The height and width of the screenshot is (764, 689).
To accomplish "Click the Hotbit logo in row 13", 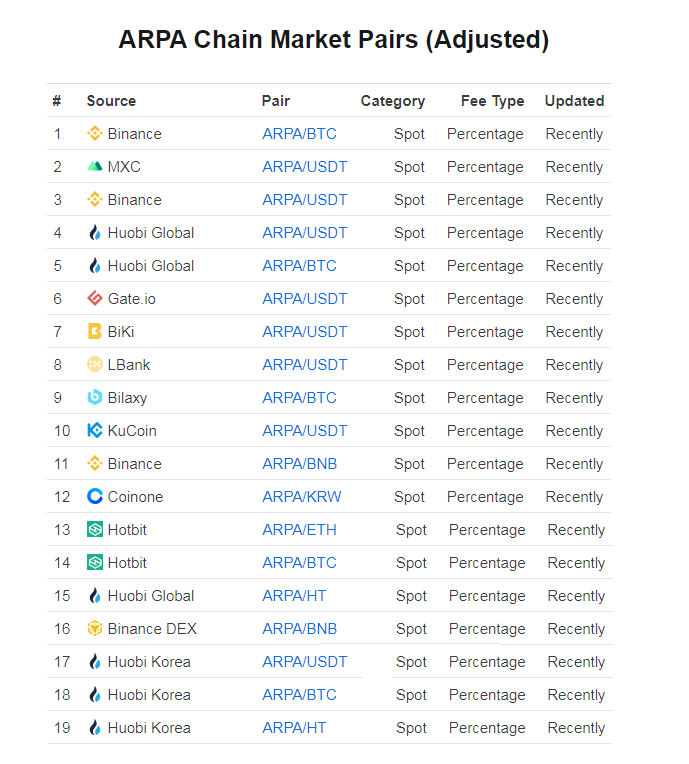I will tap(95, 529).
